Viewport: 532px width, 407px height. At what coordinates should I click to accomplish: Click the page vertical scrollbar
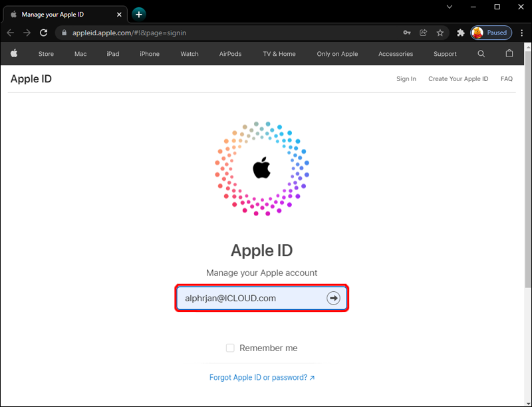click(528, 168)
